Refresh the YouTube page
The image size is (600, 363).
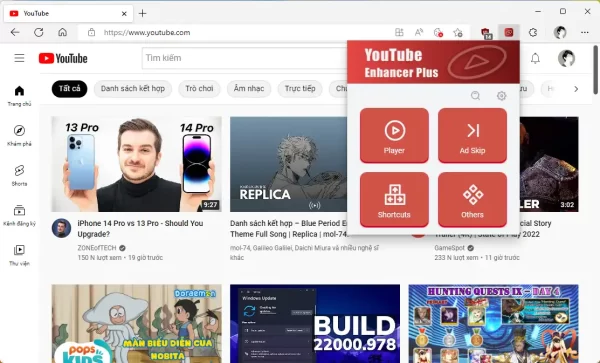tap(39, 33)
